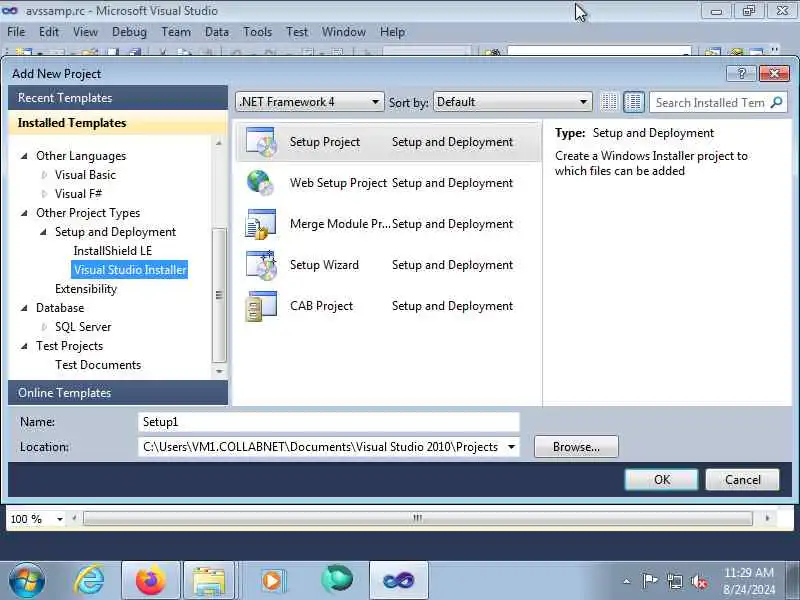Viewport: 800px width, 600px height.
Task: Open the Data menu
Action: pyautogui.click(x=217, y=32)
